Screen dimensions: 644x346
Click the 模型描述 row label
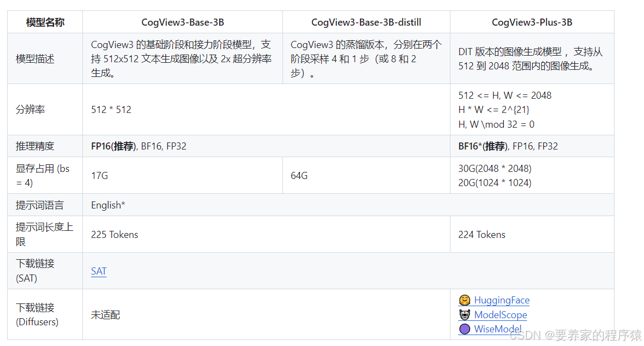point(35,59)
